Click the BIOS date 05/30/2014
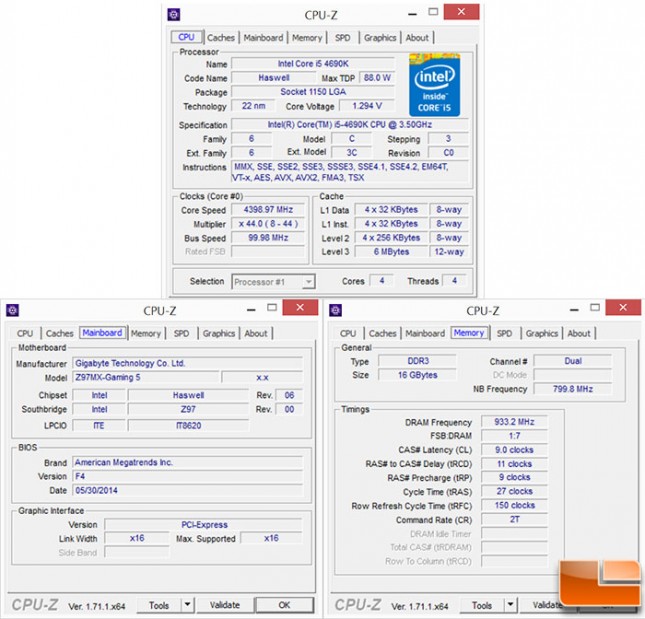Image resolution: width=645 pixels, height=619 pixels. [x=188, y=490]
